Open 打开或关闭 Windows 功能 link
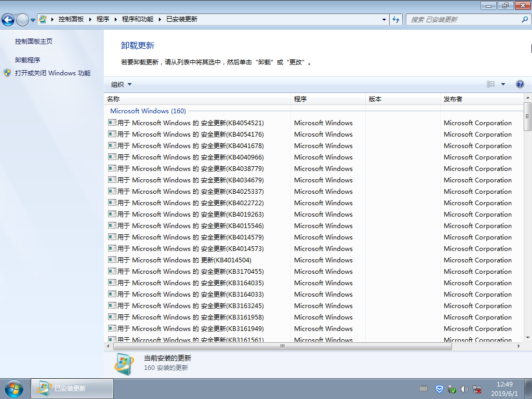Image resolution: width=532 pixels, height=399 pixels. click(52, 73)
